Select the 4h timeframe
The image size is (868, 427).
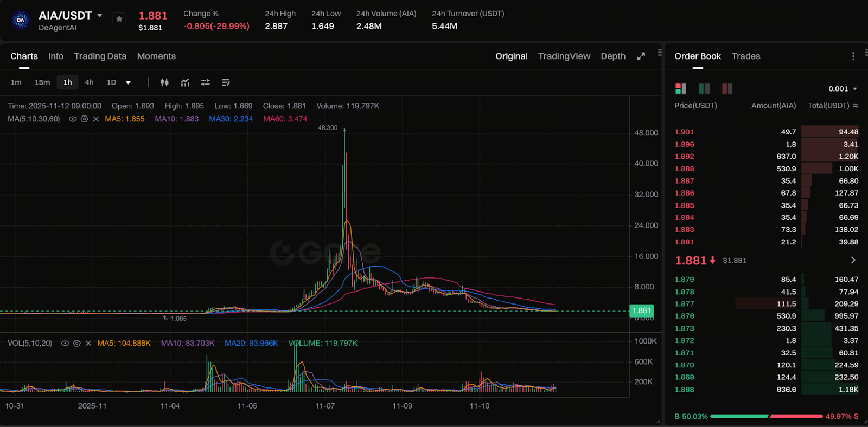[x=89, y=82]
